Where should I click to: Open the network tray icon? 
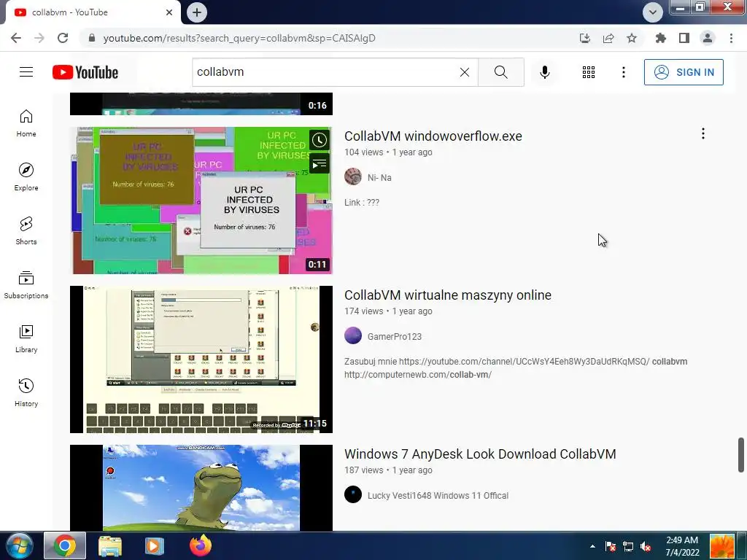(x=628, y=547)
